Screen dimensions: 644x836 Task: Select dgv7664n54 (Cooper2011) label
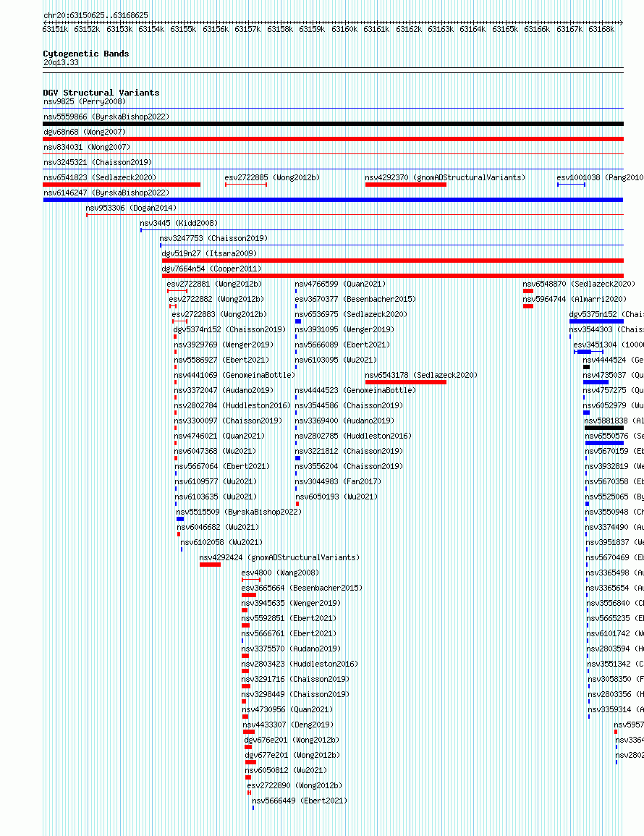pyautogui.click(x=211, y=269)
